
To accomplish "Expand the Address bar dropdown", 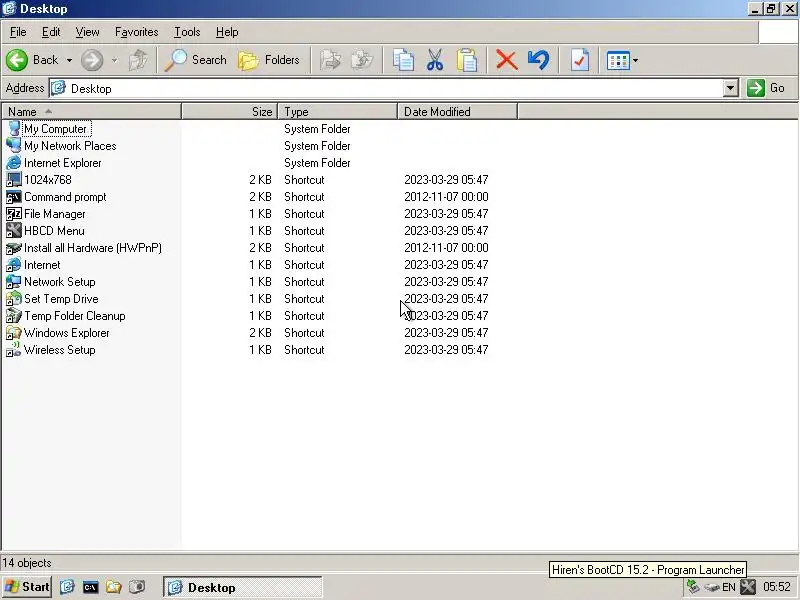I will [x=731, y=88].
